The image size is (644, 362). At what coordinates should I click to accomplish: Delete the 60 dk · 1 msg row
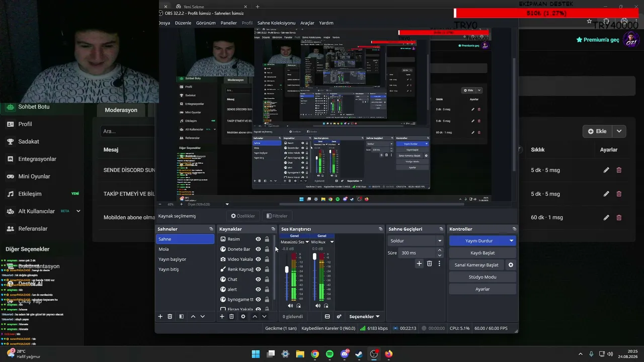619,218
